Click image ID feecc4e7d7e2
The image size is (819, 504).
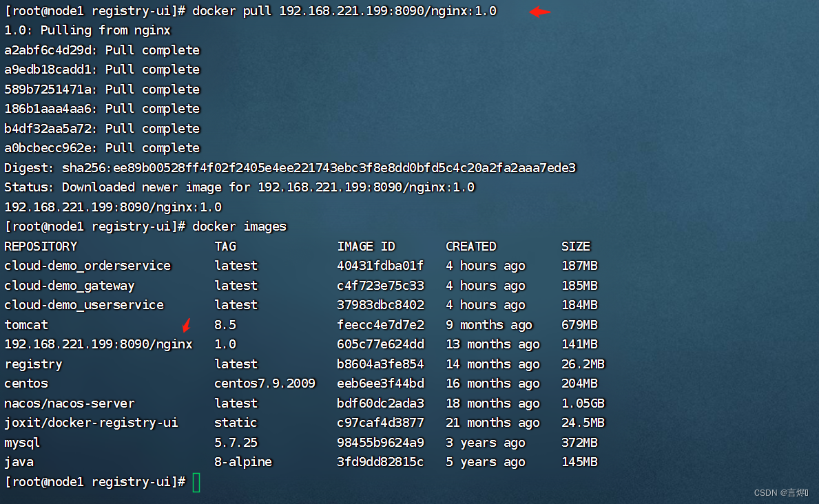380,324
